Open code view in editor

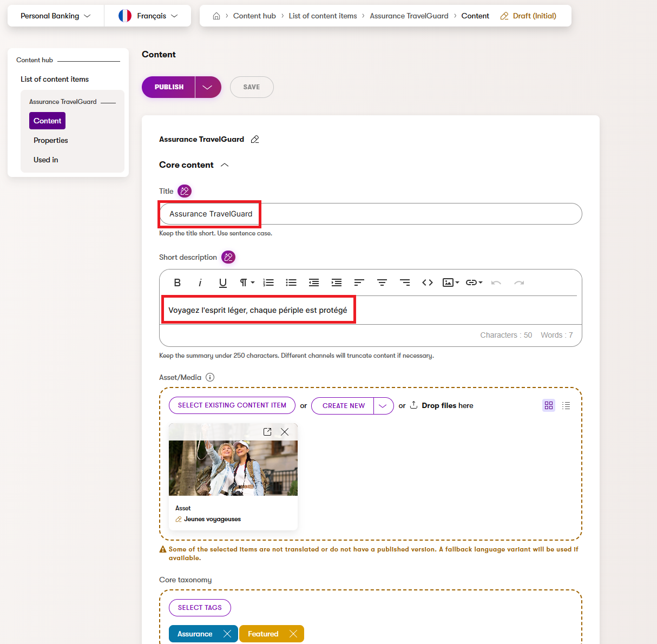point(428,282)
